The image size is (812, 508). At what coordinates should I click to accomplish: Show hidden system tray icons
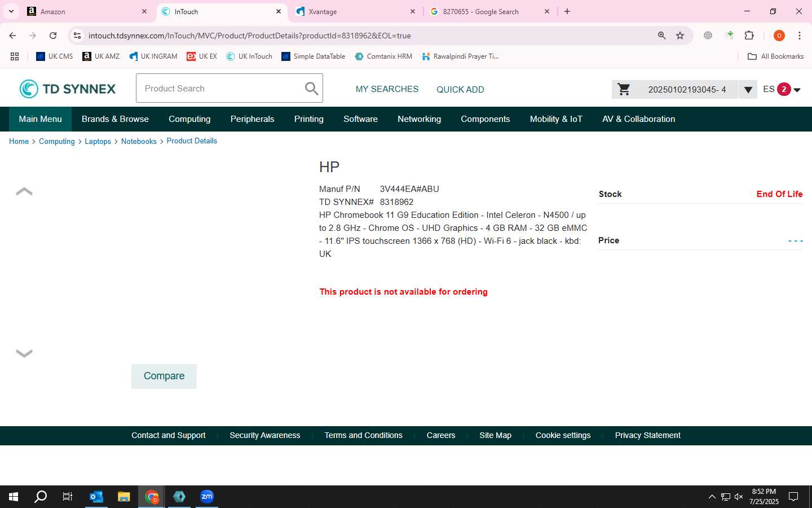coord(712,497)
